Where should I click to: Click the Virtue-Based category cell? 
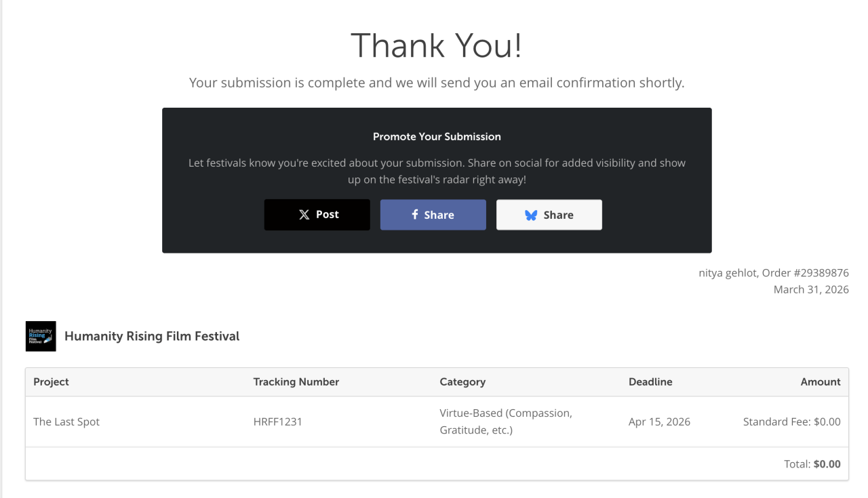coord(506,421)
